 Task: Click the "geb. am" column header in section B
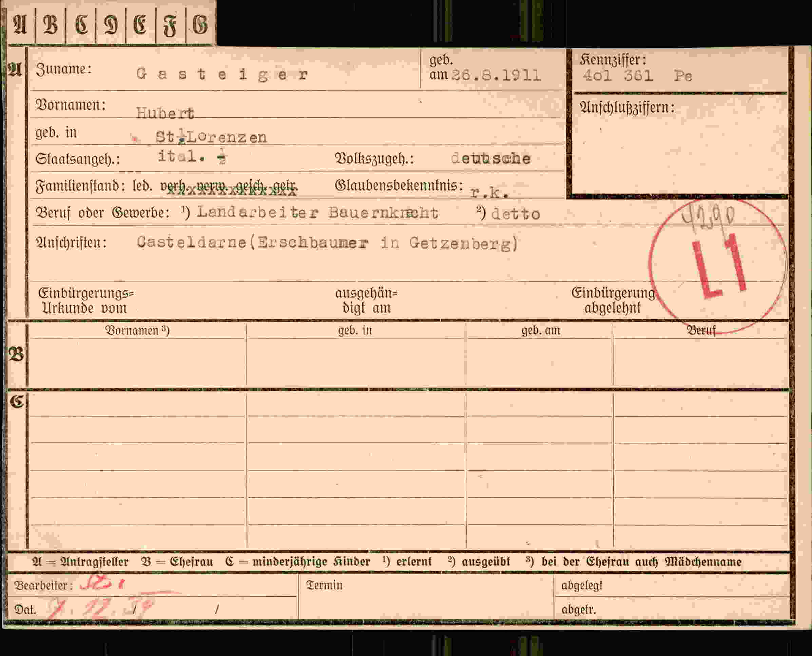(541, 331)
